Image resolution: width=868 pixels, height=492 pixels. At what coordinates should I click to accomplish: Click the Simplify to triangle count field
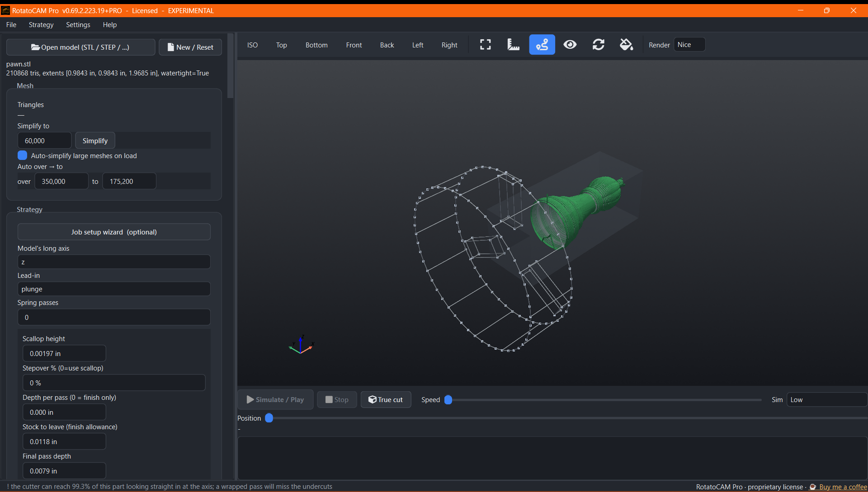click(x=44, y=141)
